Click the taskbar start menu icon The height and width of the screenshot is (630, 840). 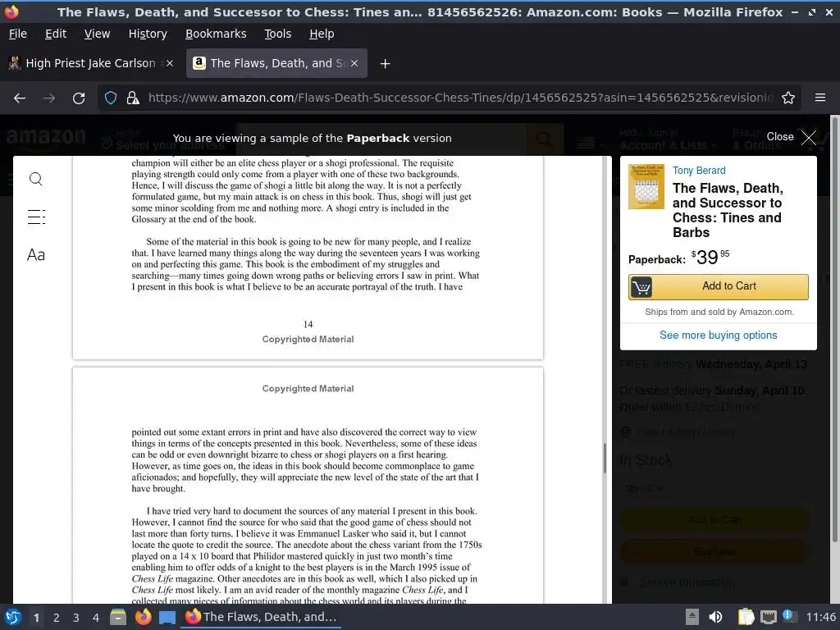(13, 617)
